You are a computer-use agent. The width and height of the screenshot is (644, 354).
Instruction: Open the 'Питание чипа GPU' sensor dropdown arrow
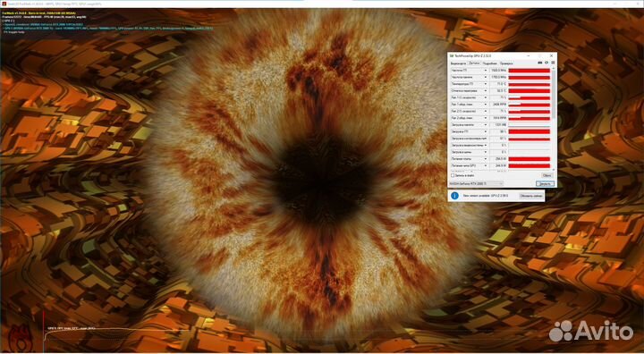pos(486,165)
